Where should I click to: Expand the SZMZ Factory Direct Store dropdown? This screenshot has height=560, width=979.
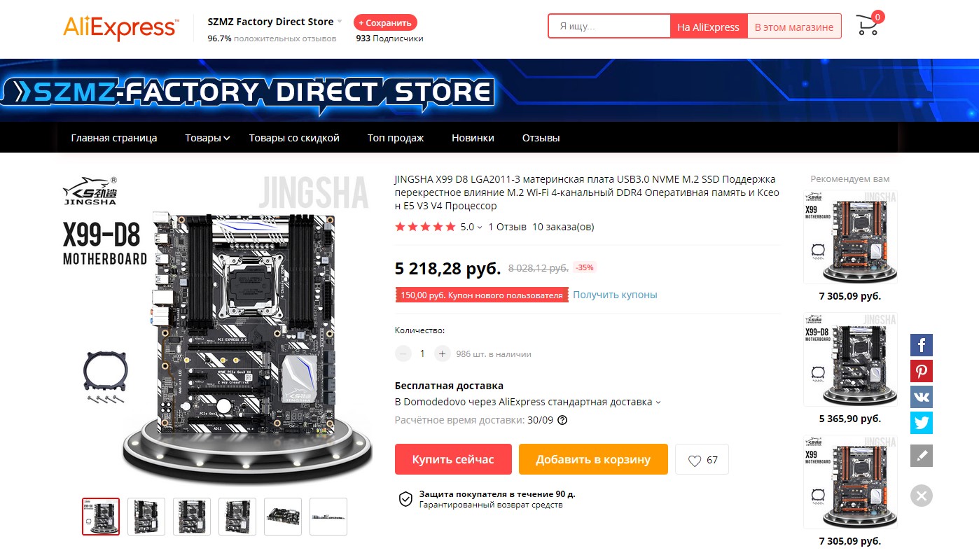340,22
